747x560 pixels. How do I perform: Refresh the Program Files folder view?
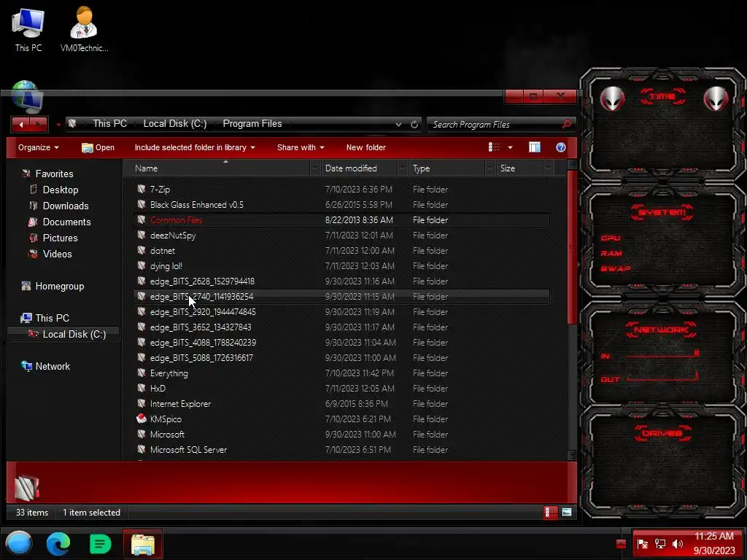(414, 124)
